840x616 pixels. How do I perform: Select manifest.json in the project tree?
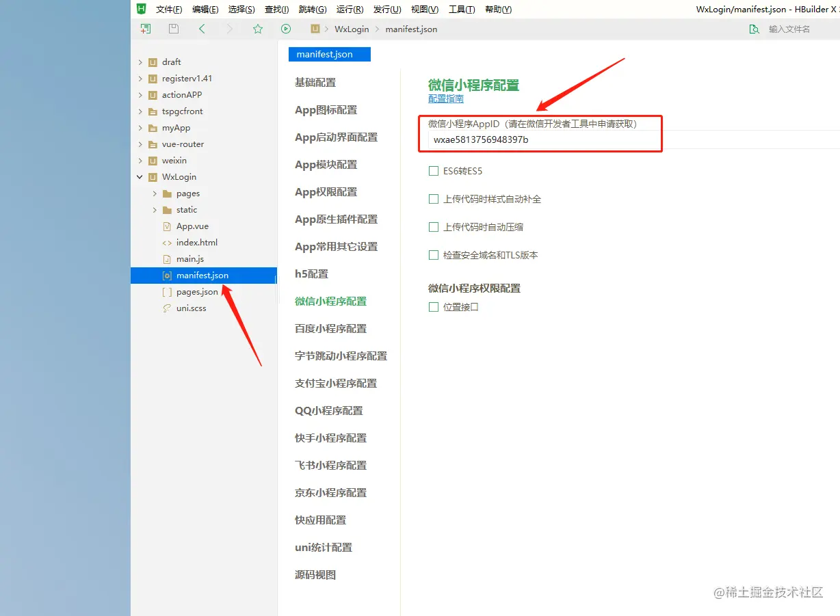coord(204,276)
